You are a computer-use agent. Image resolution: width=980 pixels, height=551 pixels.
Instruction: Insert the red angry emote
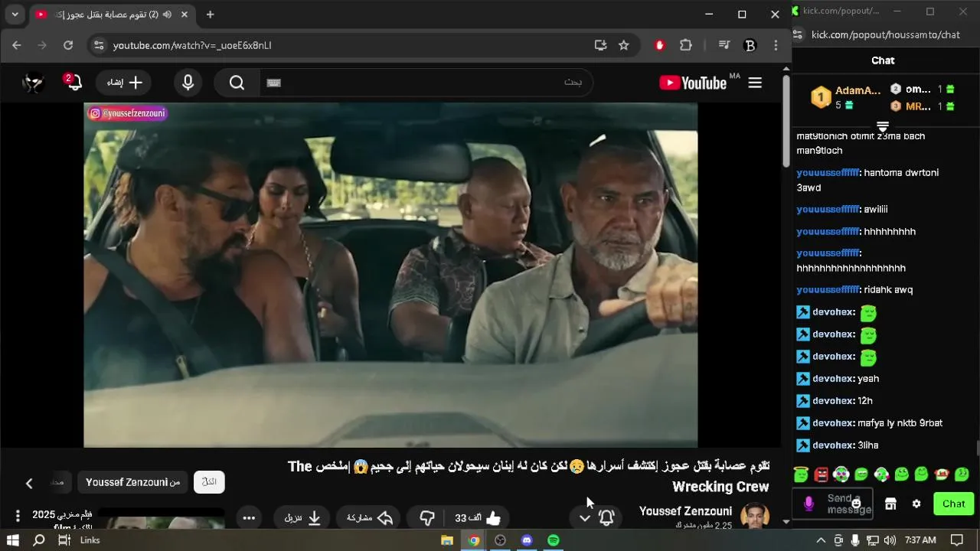[x=822, y=474]
